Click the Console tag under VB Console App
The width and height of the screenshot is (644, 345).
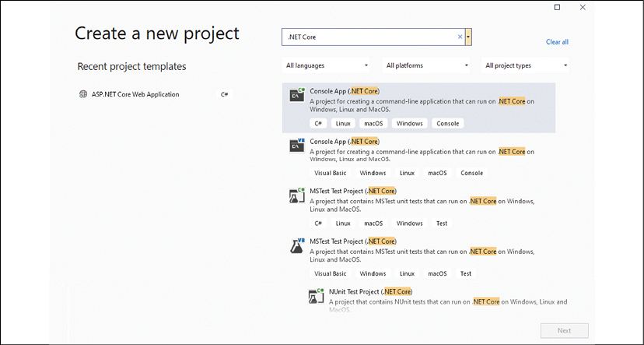pos(471,173)
